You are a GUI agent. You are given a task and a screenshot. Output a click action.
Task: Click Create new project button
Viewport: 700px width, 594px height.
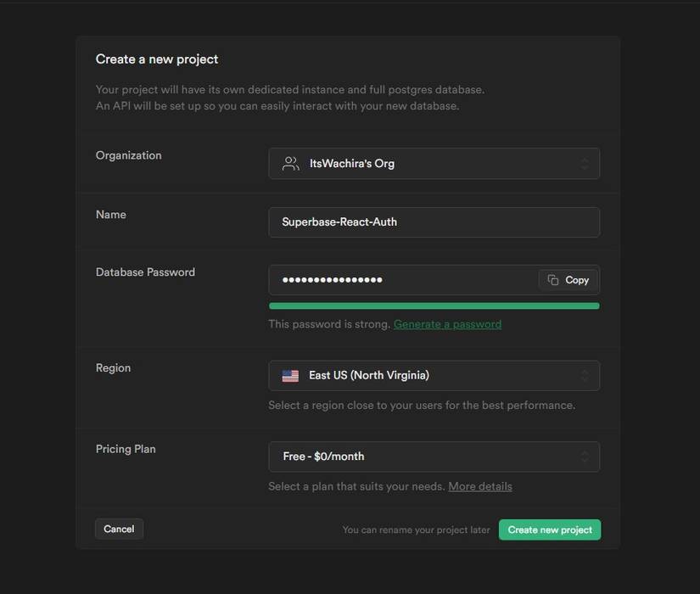click(550, 530)
